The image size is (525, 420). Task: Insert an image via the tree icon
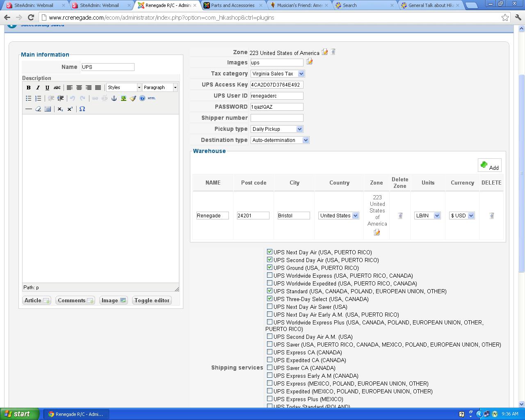click(x=123, y=98)
